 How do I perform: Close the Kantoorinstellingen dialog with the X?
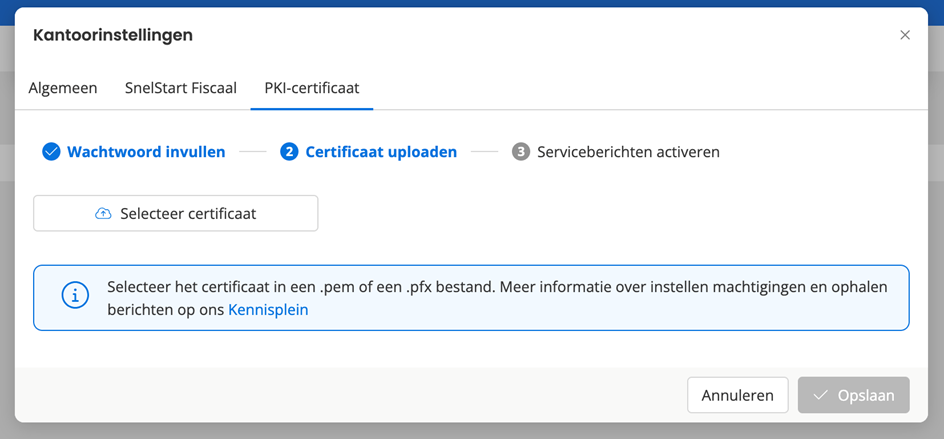coord(904,35)
